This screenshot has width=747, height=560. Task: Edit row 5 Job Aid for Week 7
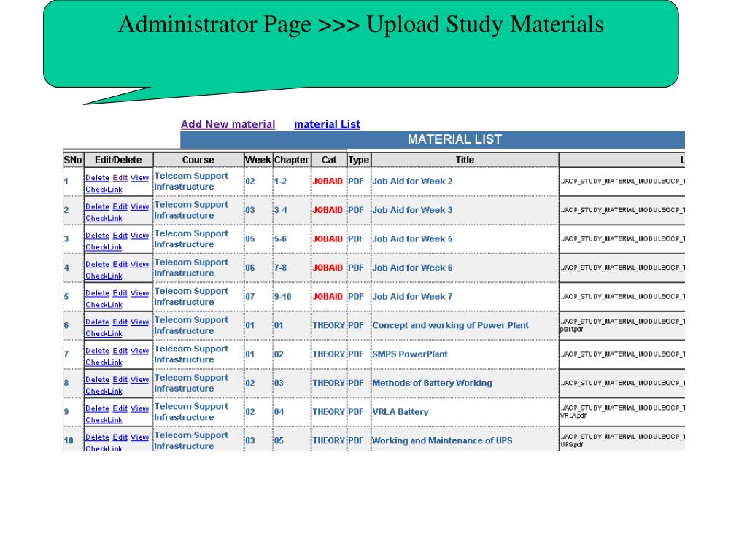point(120,293)
